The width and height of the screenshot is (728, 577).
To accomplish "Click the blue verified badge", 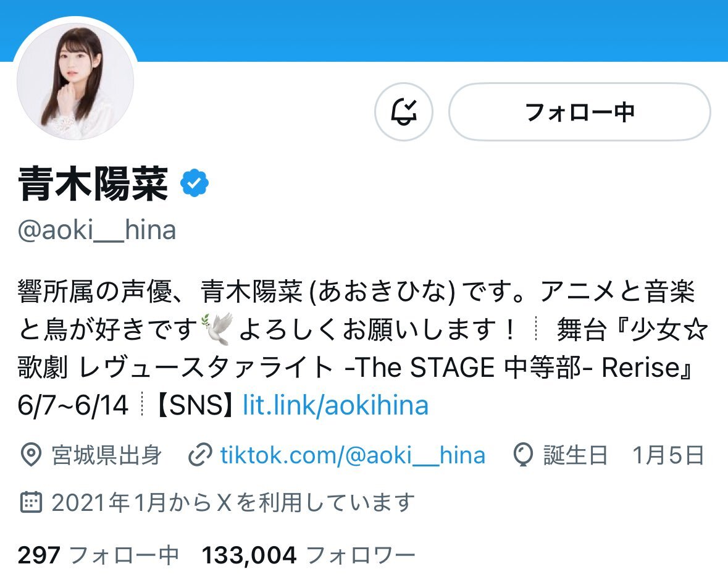I will [195, 183].
